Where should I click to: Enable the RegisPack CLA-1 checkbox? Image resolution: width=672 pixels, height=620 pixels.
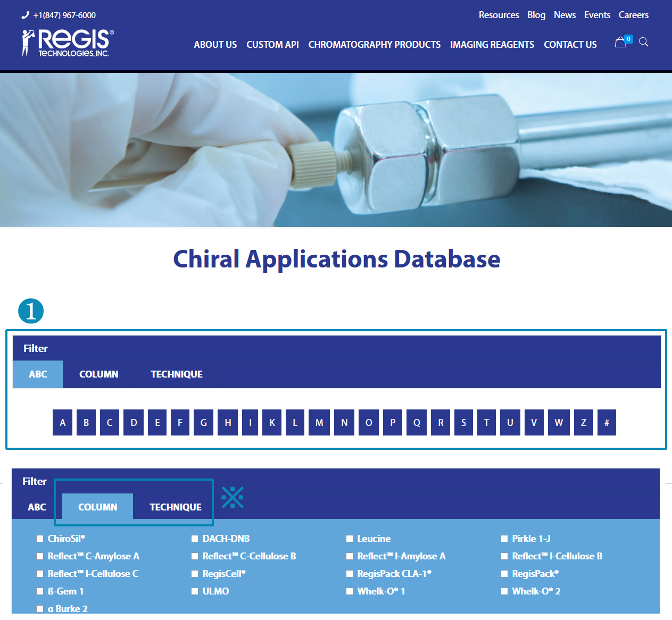pyautogui.click(x=350, y=574)
